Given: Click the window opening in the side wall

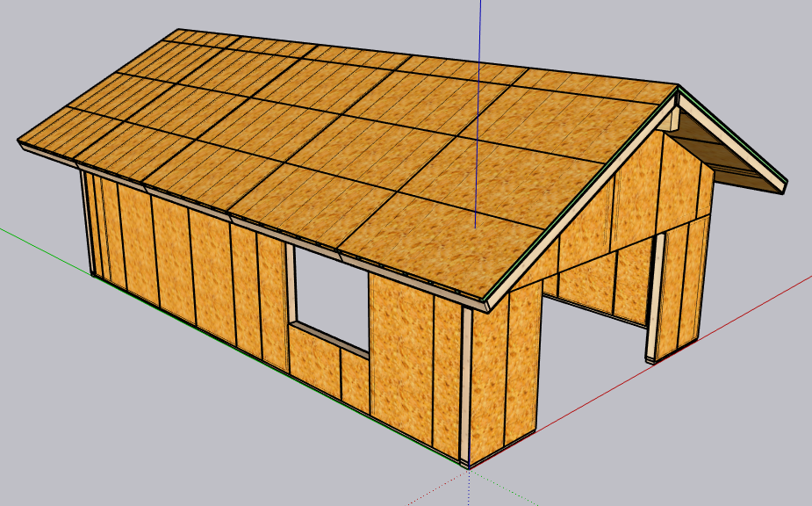Looking at the screenshot, I should pos(332,294).
